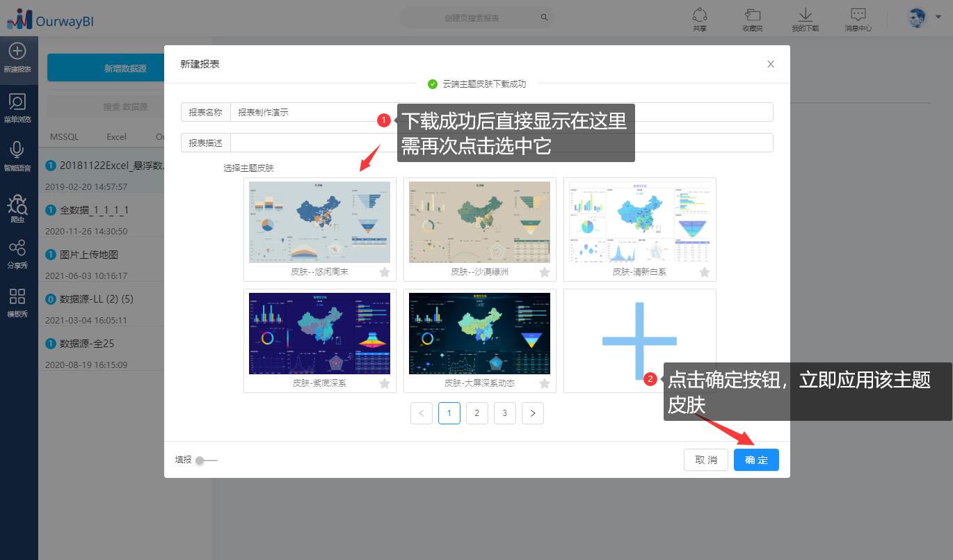Toggle the 填报 switch
This screenshot has height=560, width=953.
pos(200,460)
